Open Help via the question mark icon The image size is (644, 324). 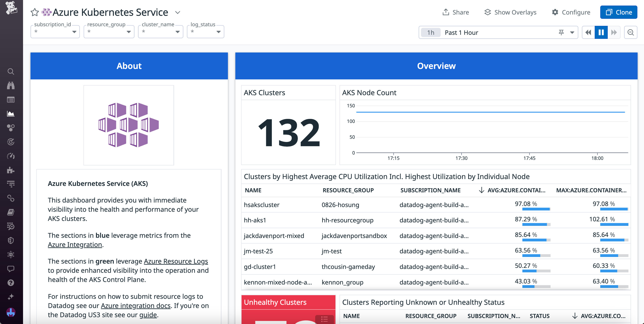pos(11,283)
